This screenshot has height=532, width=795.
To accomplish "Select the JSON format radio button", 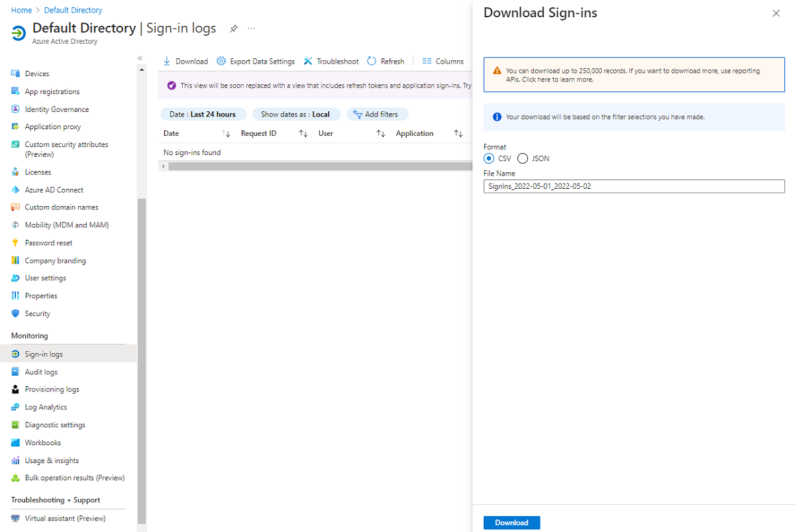I will 522,158.
